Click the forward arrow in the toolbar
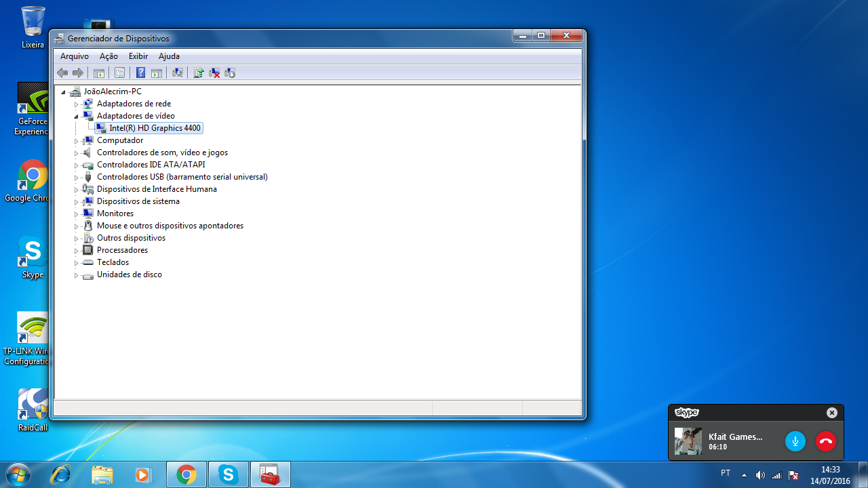The width and height of the screenshot is (868, 488). coord(78,73)
